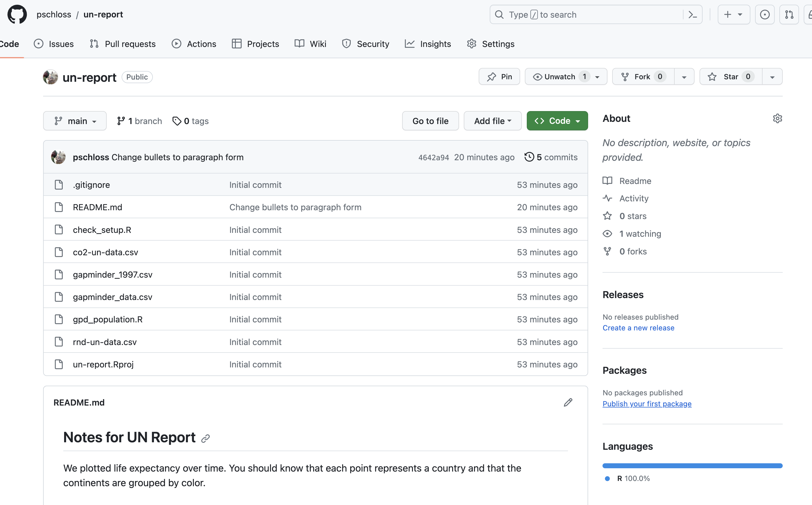Click the GitHub logo home icon

coord(17,14)
